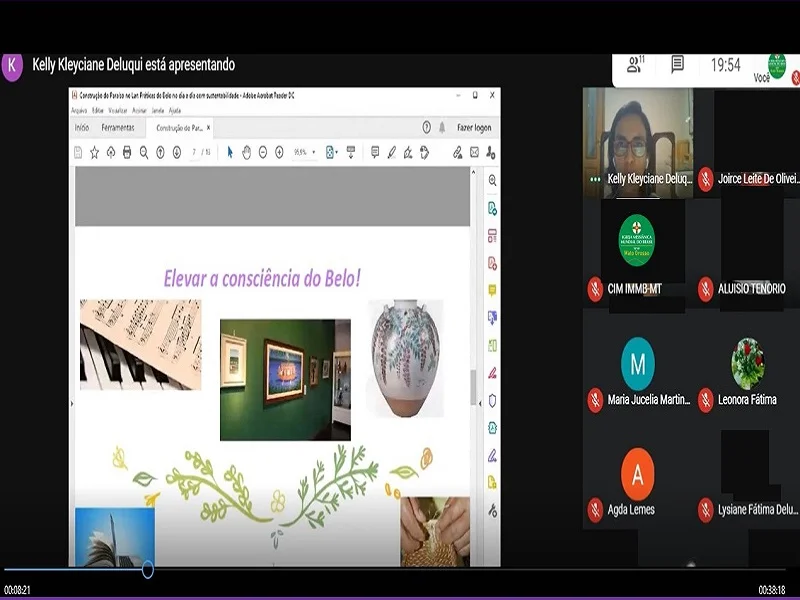
Task: Click the Acrobat help question mark icon
Action: click(x=426, y=128)
